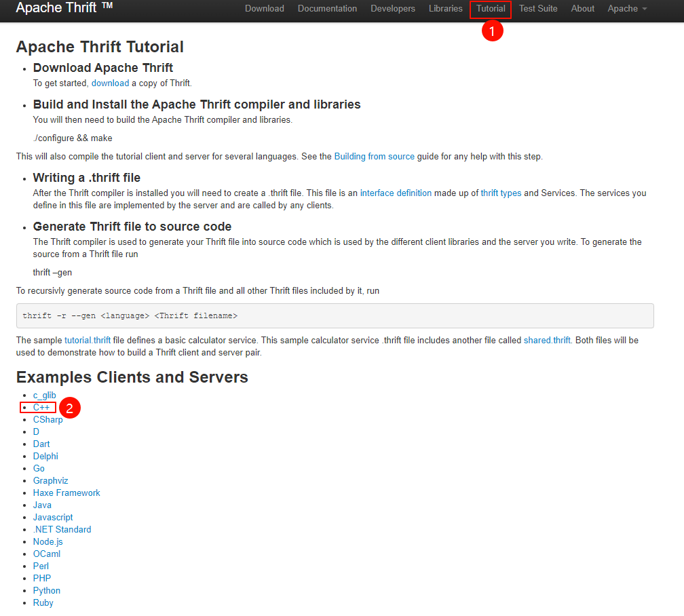The width and height of the screenshot is (684, 616).
Task: Open the 'thrift types' link
Action: pos(501,193)
